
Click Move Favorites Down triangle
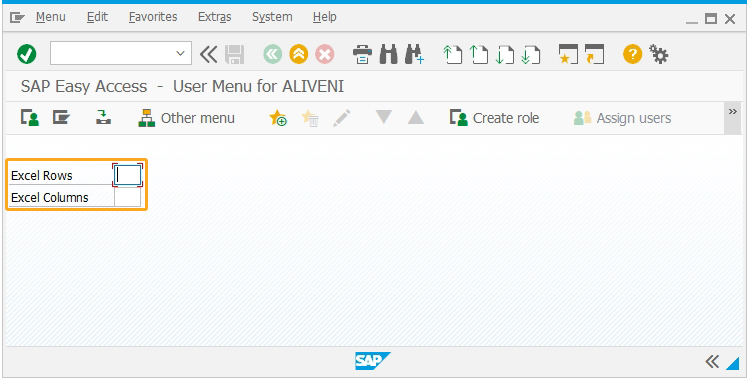point(384,117)
